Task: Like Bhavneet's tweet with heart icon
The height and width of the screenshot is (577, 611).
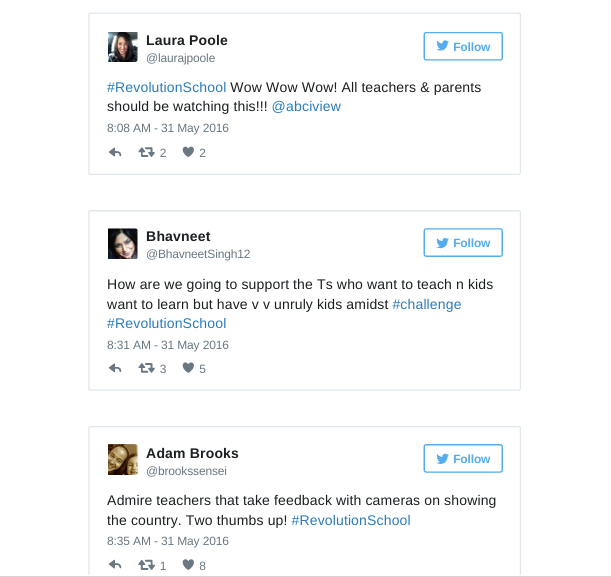Action: click(187, 369)
